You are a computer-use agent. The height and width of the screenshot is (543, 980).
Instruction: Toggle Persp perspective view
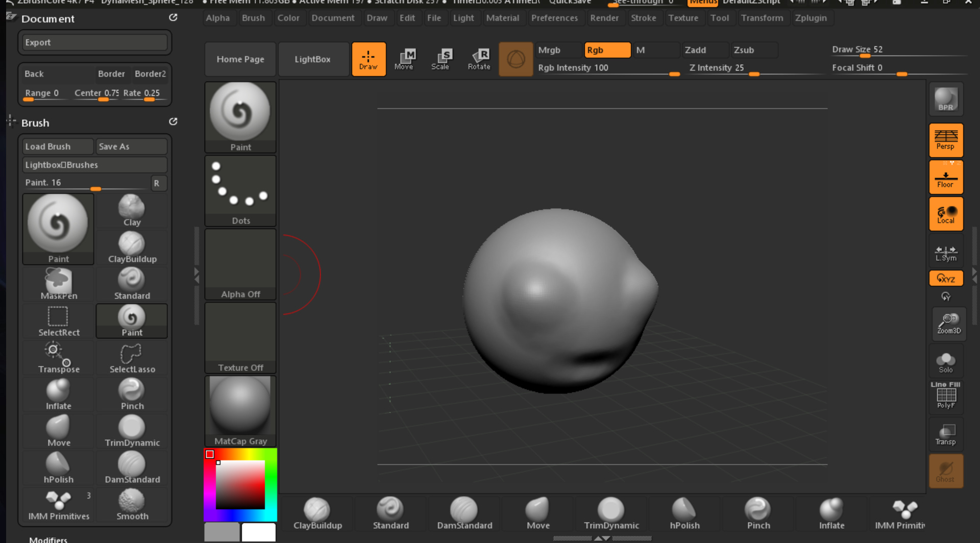coord(946,140)
